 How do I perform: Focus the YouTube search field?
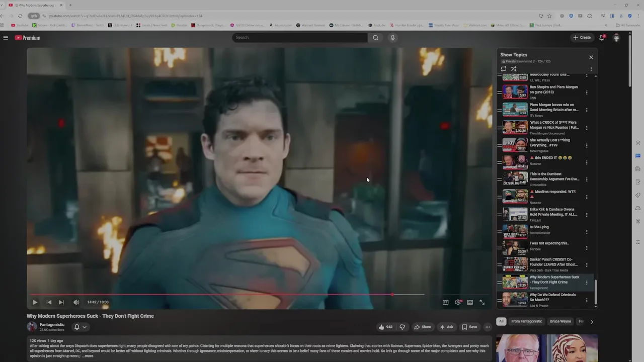[x=300, y=38]
